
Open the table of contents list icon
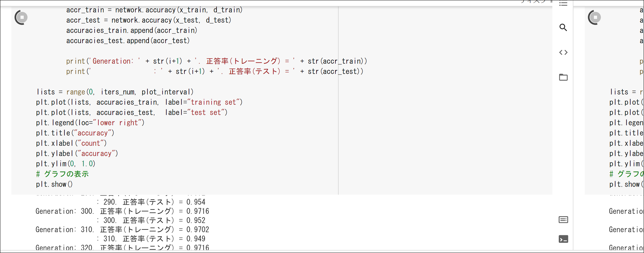coord(563,4)
